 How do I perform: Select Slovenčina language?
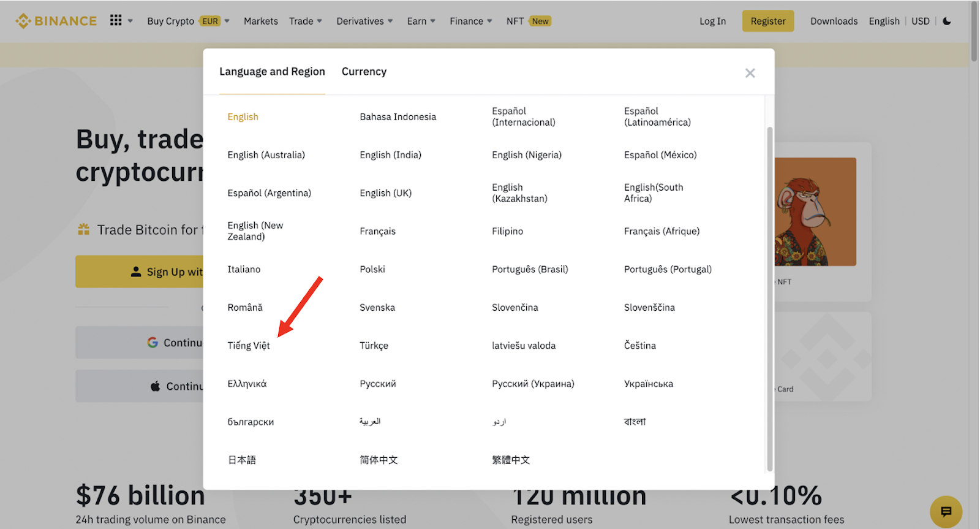pyautogui.click(x=515, y=307)
